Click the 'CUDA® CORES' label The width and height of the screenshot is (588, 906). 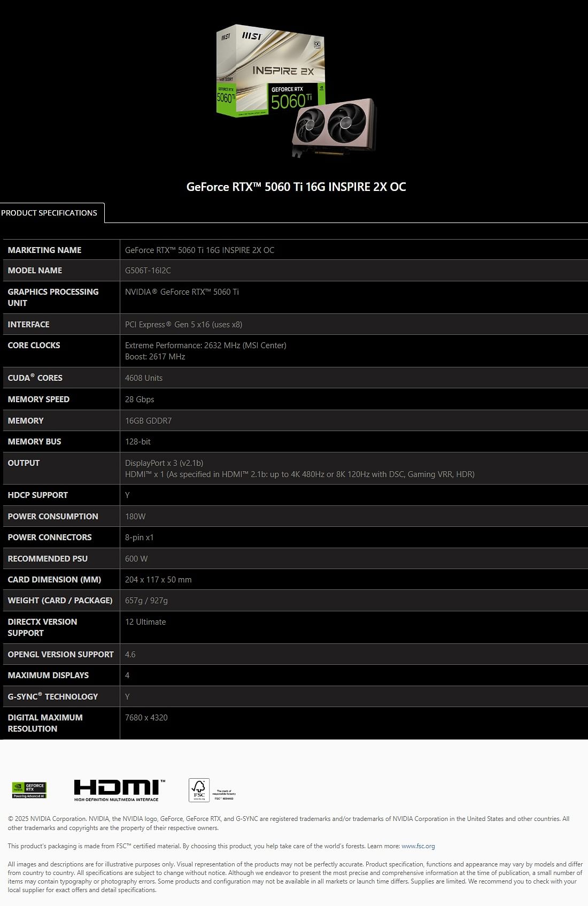35,378
